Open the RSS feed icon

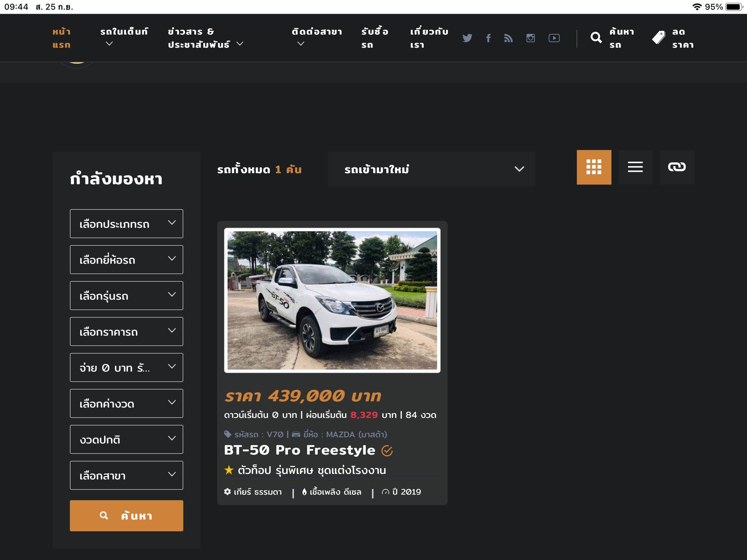pos(508,38)
